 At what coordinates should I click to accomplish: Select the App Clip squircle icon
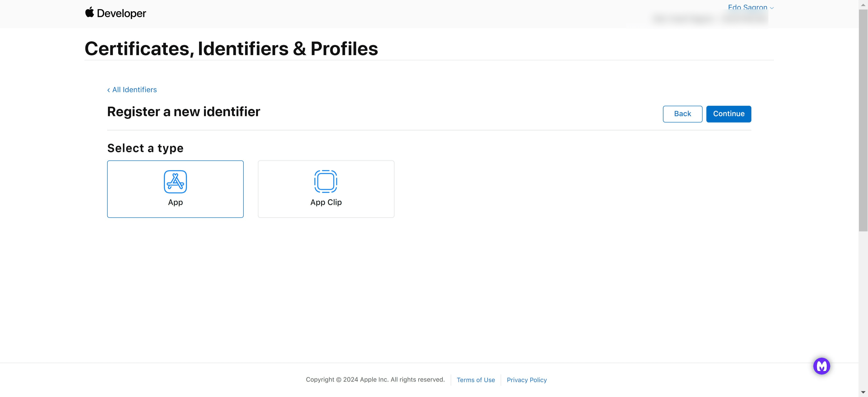point(325,181)
